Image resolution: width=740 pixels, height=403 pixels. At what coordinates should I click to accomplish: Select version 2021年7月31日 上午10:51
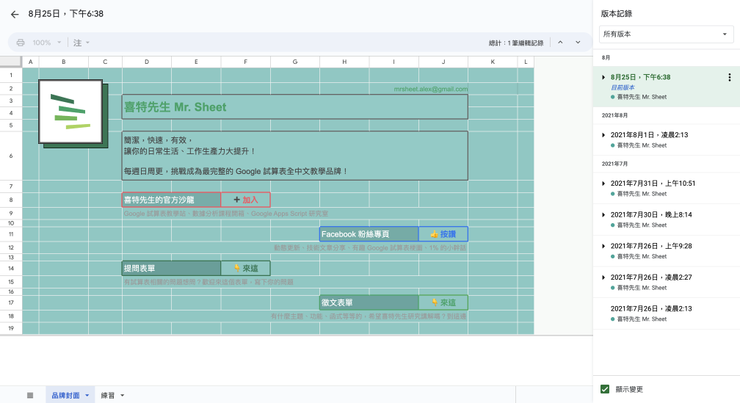coord(666,188)
